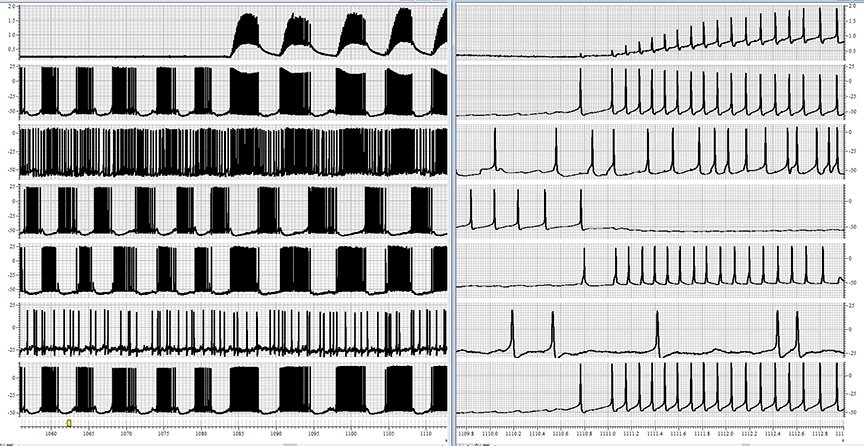This screenshot has width=864, height=446.
Task: Click the 1110 tick label in left pane
Action: pyautogui.click(x=426, y=434)
